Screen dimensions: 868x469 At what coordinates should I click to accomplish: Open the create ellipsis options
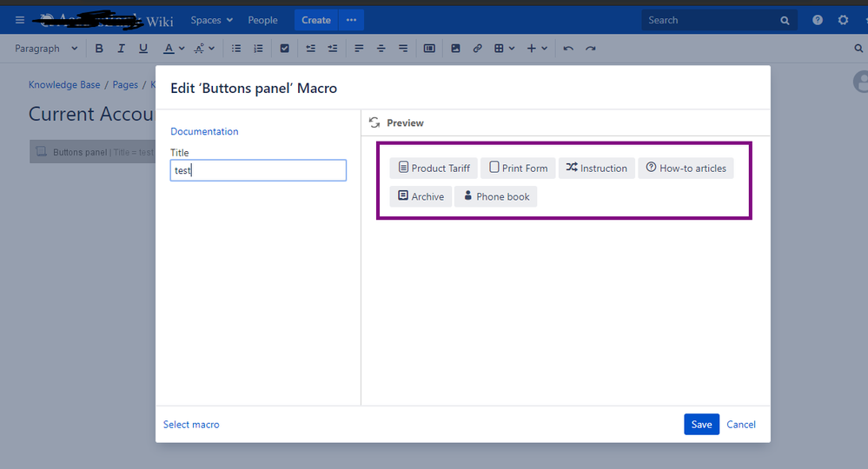[x=352, y=20]
